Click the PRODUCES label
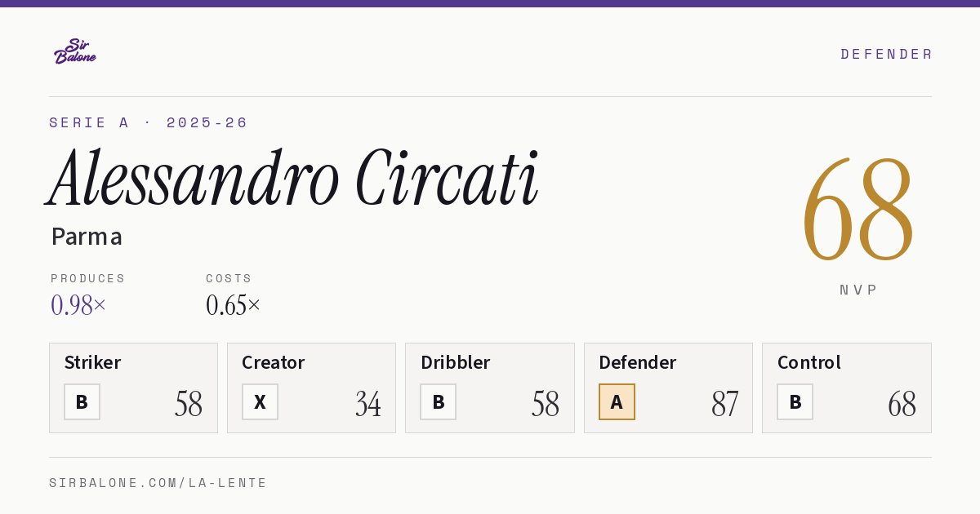Image resolution: width=980 pixels, height=514 pixels. tap(88, 278)
